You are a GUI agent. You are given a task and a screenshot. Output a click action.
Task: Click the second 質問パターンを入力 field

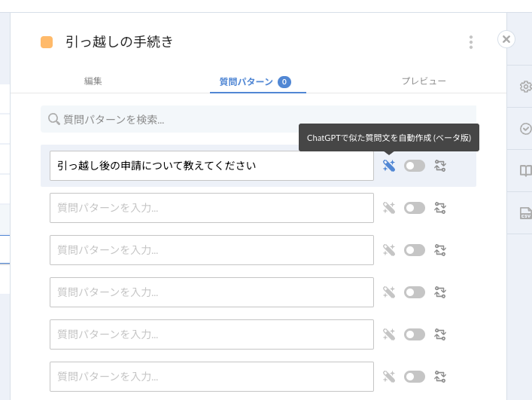pos(211,208)
